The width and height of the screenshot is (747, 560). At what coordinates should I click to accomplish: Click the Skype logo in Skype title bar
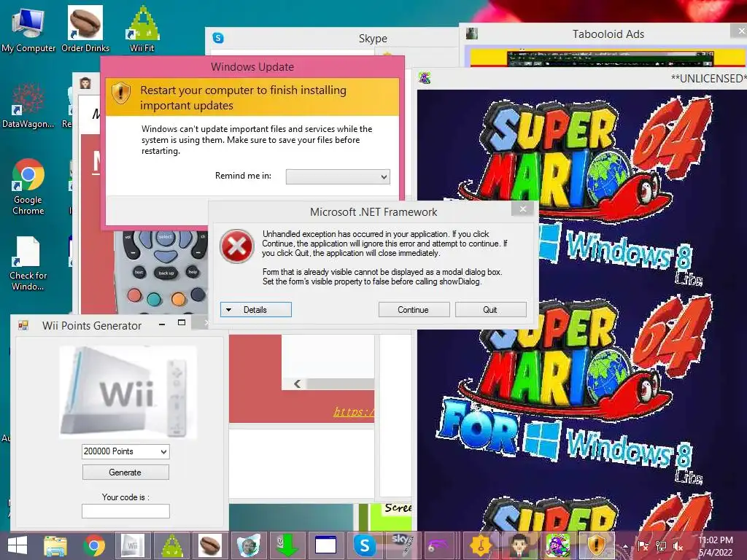pyautogui.click(x=218, y=38)
